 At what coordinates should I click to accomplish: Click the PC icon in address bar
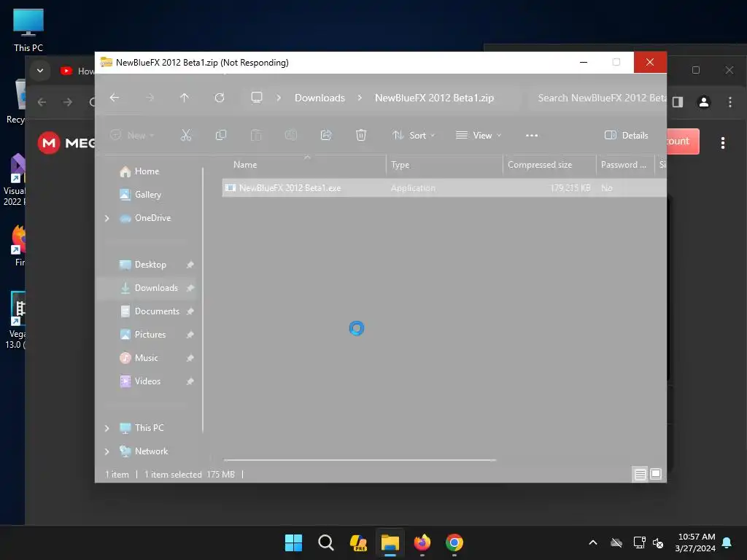tap(257, 98)
